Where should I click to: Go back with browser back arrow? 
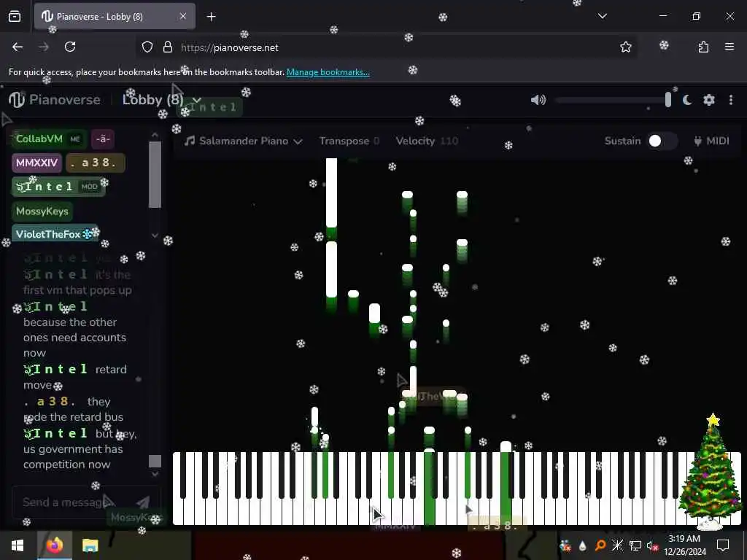(18, 47)
